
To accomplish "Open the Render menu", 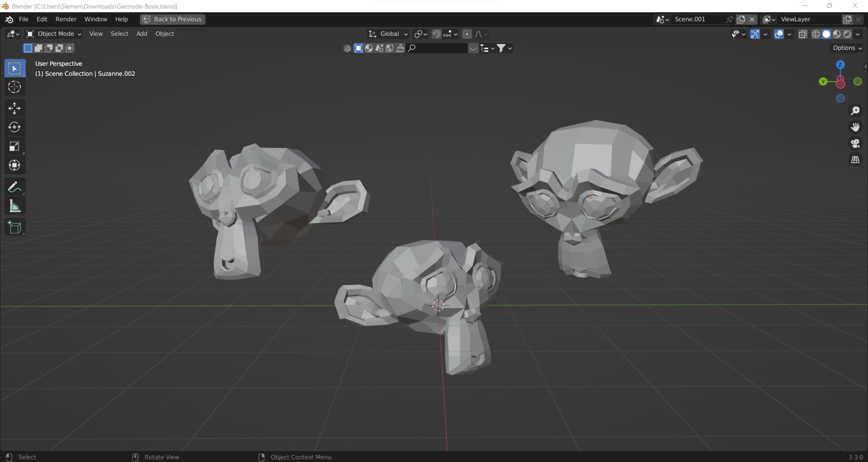I will 66,19.
